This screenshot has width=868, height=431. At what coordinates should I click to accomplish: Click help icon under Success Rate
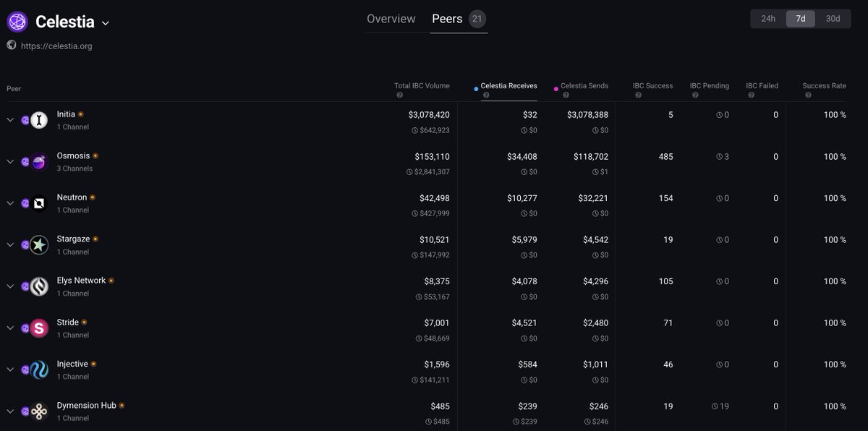point(807,95)
